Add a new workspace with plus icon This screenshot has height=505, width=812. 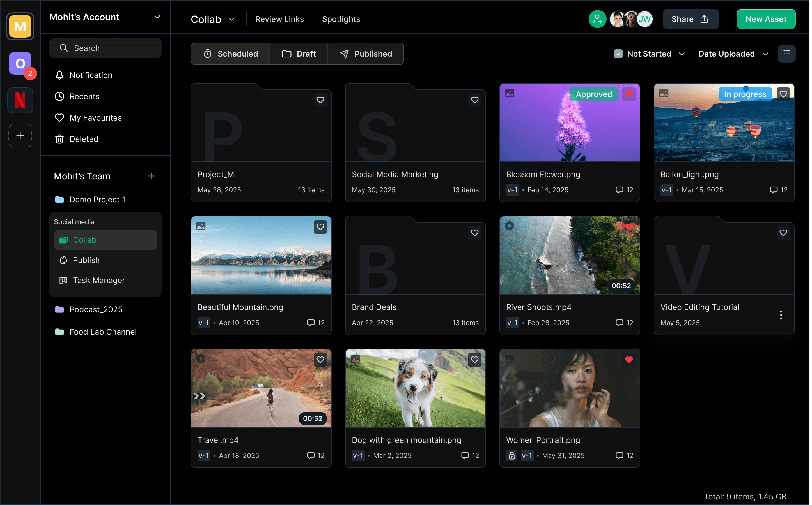pyautogui.click(x=20, y=136)
